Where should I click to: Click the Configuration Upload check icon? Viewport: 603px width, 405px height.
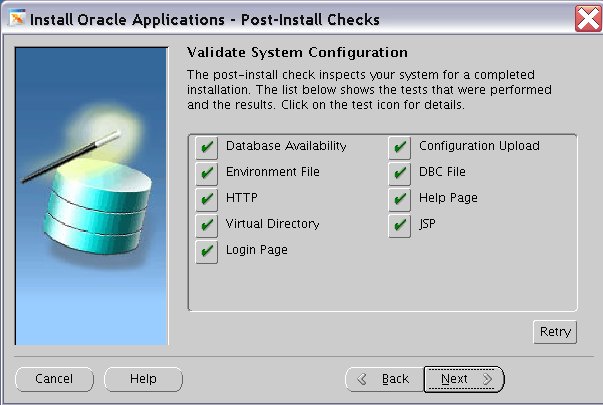click(400, 147)
